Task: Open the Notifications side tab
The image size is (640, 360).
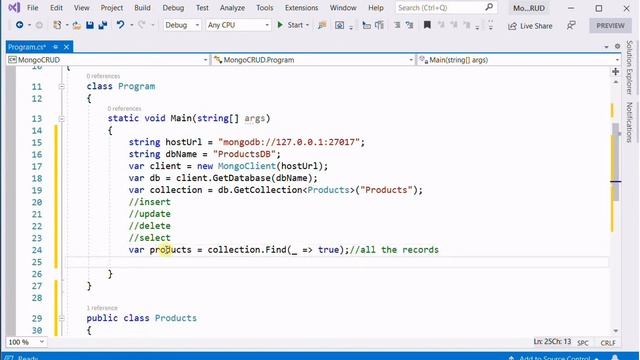Action: (x=629, y=122)
